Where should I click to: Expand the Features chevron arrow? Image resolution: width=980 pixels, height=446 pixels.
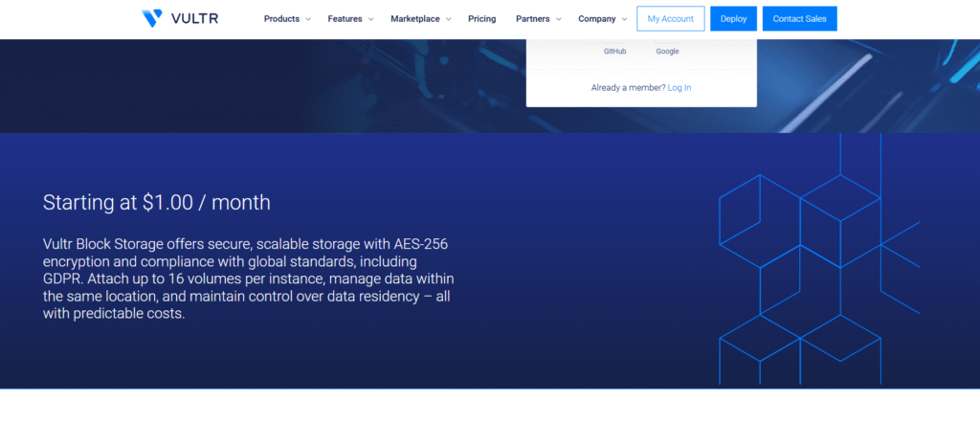tap(370, 19)
